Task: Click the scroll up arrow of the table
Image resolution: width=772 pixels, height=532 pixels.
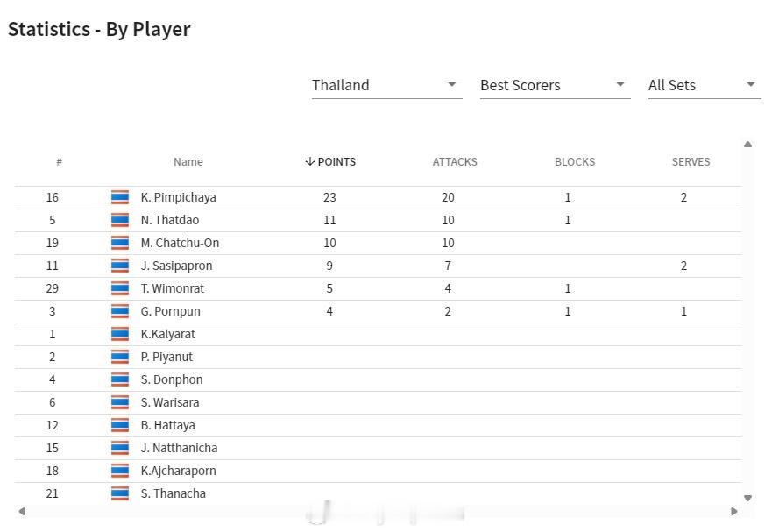Action: pyautogui.click(x=747, y=145)
